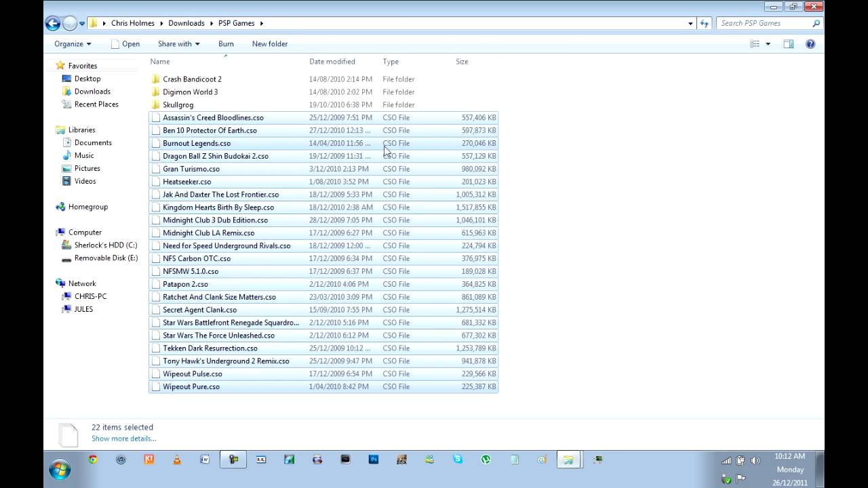The height and width of the screenshot is (488, 868).
Task: Expand arrow after Chris Holmes breadcrumb
Action: click(x=161, y=23)
